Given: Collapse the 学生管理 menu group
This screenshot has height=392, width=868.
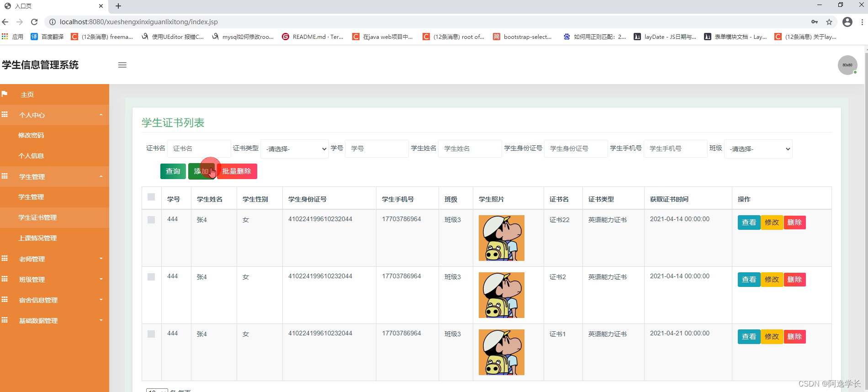Looking at the screenshot, I should [54, 177].
